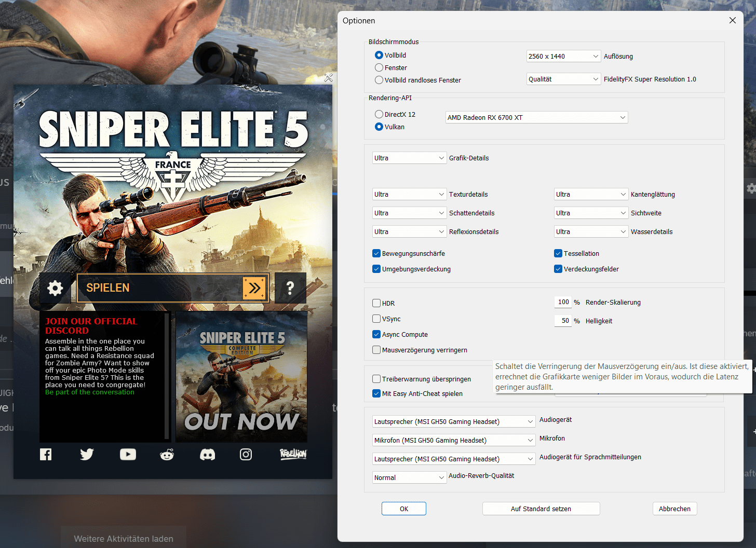The width and height of the screenshot is (756, 548).
Task: Close the Optionen dialog
Action: click(x=733, y=20)
